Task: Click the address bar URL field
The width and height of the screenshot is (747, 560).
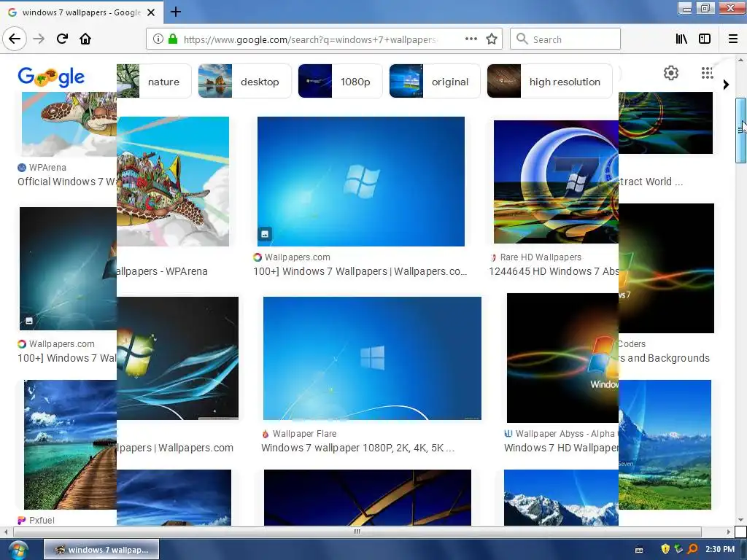Action: (x=309, y=39)
